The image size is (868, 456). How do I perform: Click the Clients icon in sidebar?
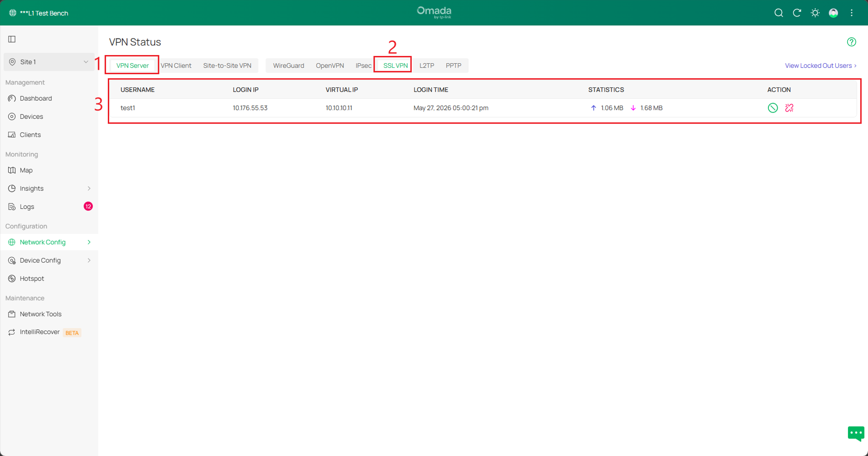(12, 135)
